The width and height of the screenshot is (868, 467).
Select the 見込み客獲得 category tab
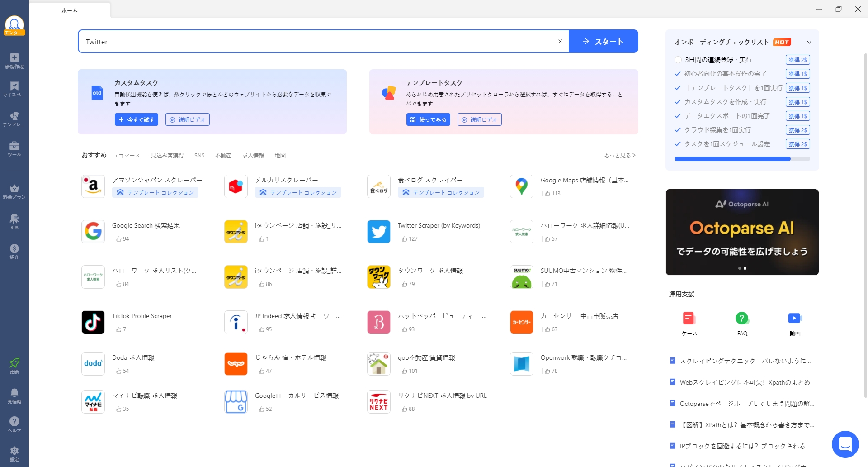click(x=167, y=155)
